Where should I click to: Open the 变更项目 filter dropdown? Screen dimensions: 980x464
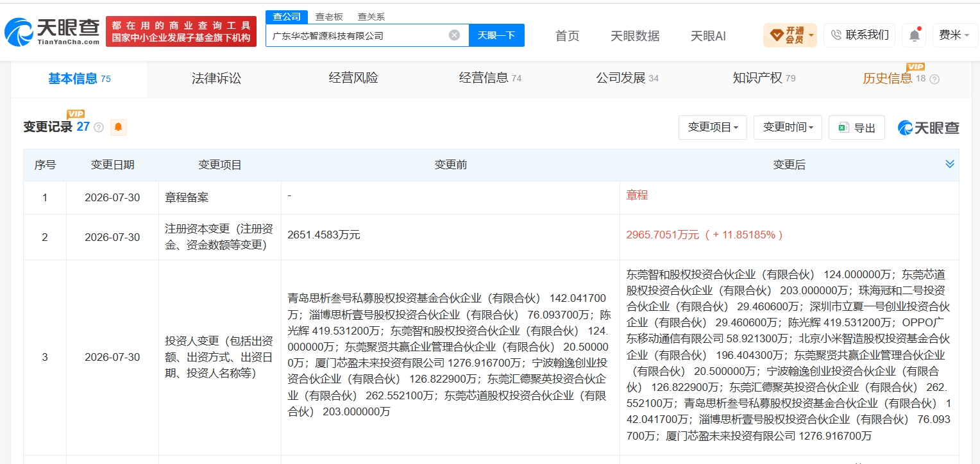[713, 128]
